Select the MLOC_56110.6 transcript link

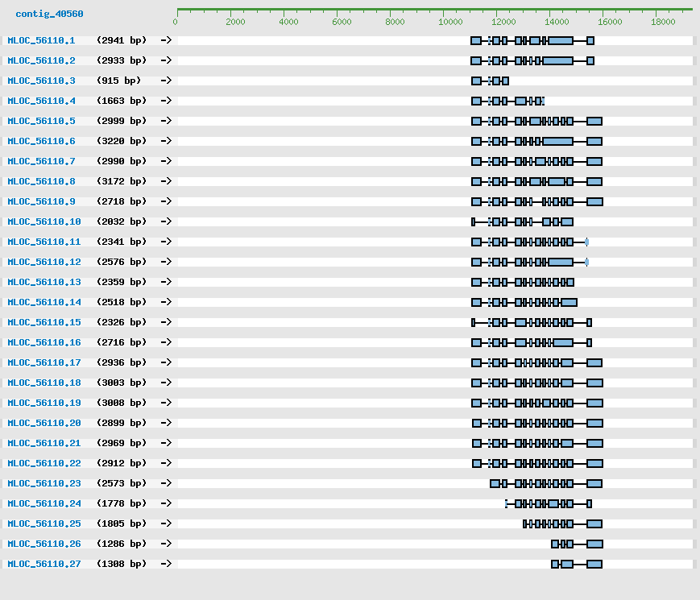coord(41,141)
